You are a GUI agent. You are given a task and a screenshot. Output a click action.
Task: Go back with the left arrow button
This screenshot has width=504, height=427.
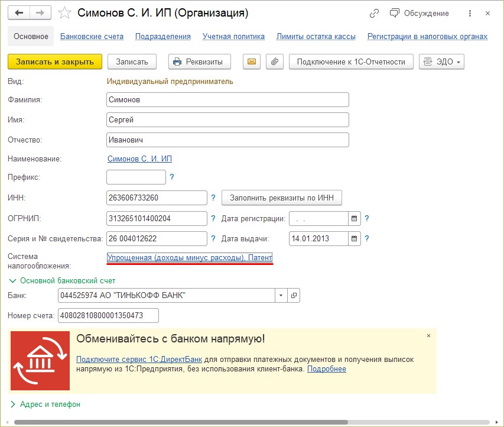tap(19, 13)
